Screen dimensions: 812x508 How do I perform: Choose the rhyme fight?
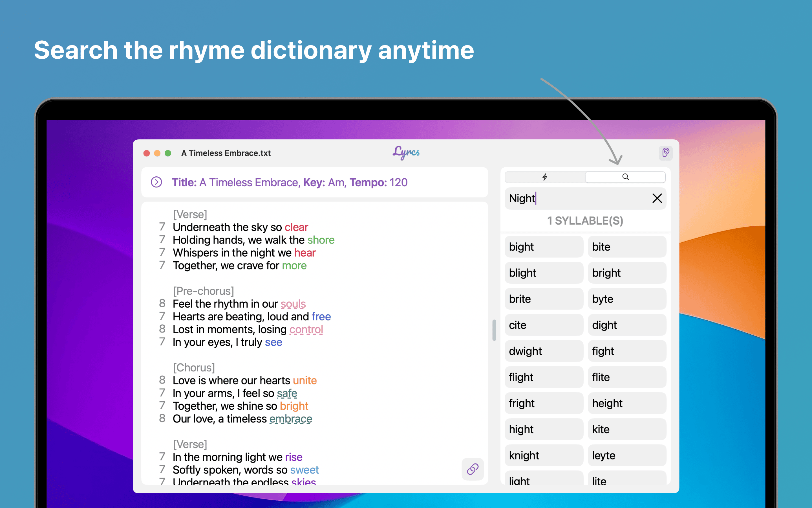click(627, 351)
